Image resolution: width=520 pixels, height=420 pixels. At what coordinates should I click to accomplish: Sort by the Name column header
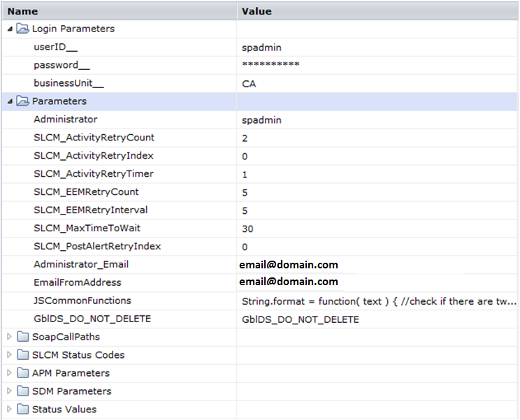tap(24, 11)
